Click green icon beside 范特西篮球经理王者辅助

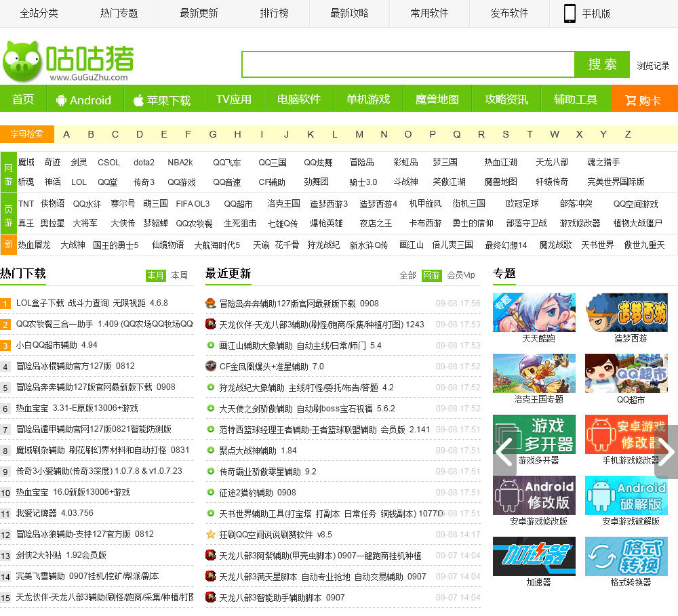[211, 429]
